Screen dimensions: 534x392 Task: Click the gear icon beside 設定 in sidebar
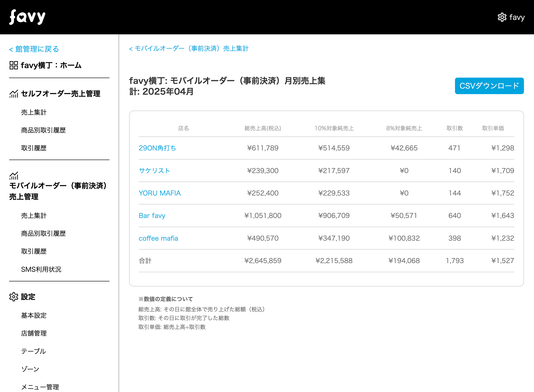[14, 297]
